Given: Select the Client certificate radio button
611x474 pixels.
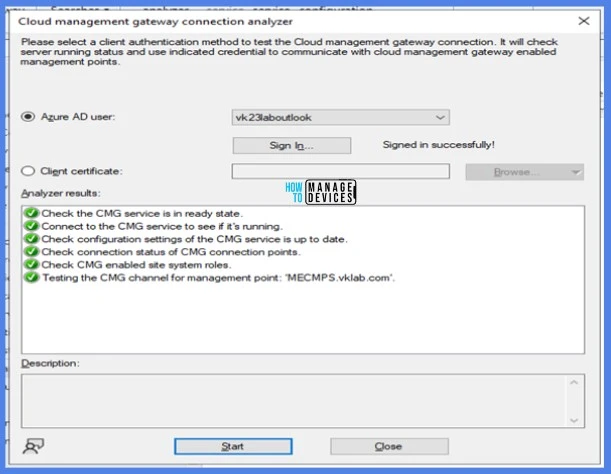Looking at the screenshot, I should [x=28, y=171].
